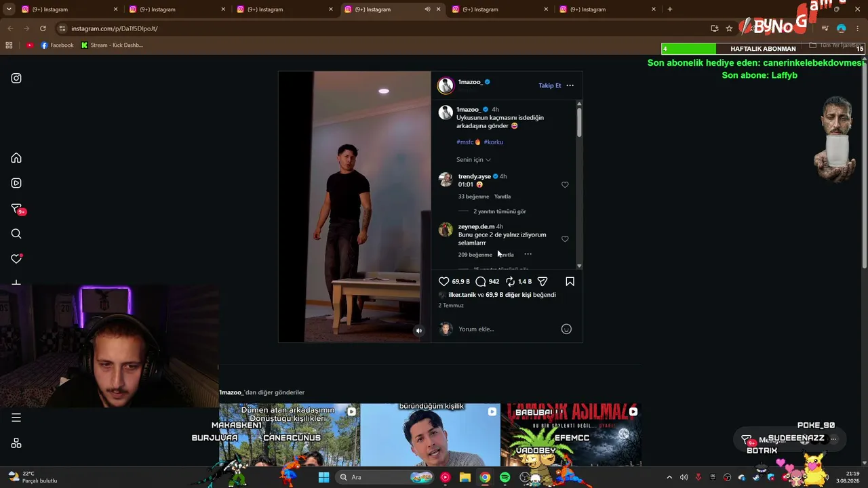The width and height of the screenshot is (868, 488).
Task: Expand the tab search dropdown
Action: 9,9
